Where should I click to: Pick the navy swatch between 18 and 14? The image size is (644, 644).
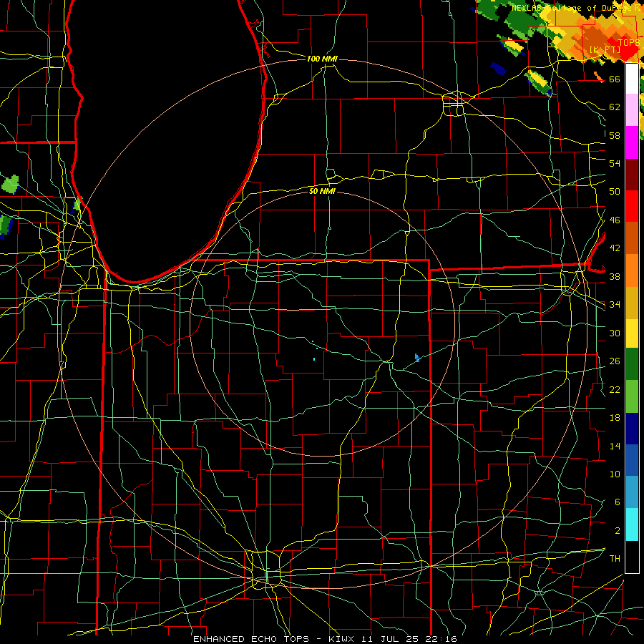[632, 429]
